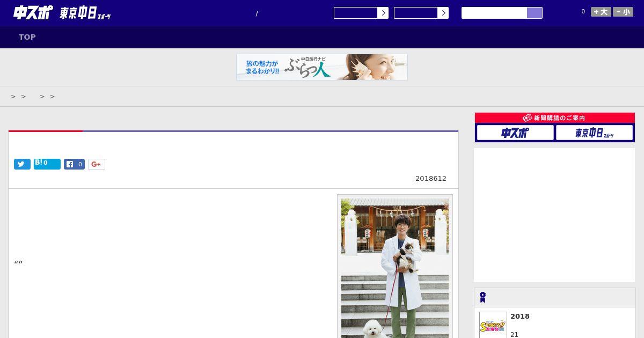
Task: Focus the header search input field
Action: point(494,13)
